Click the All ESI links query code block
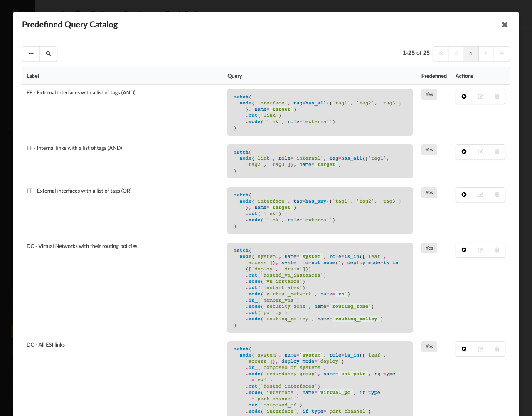532x416 pixels. pyautogui.click(x=320, y=379)
